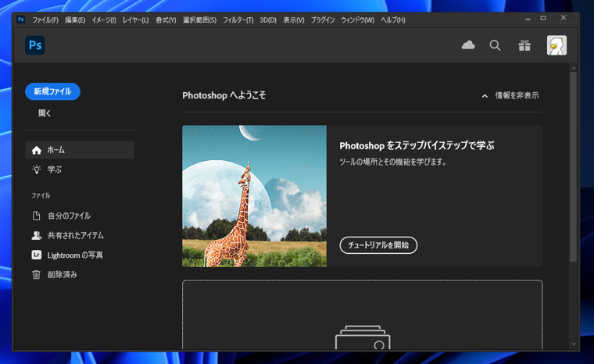594x364 pixels.
Task: Click the giraffe tutorial thumbnail
Action: pos(254,196)
